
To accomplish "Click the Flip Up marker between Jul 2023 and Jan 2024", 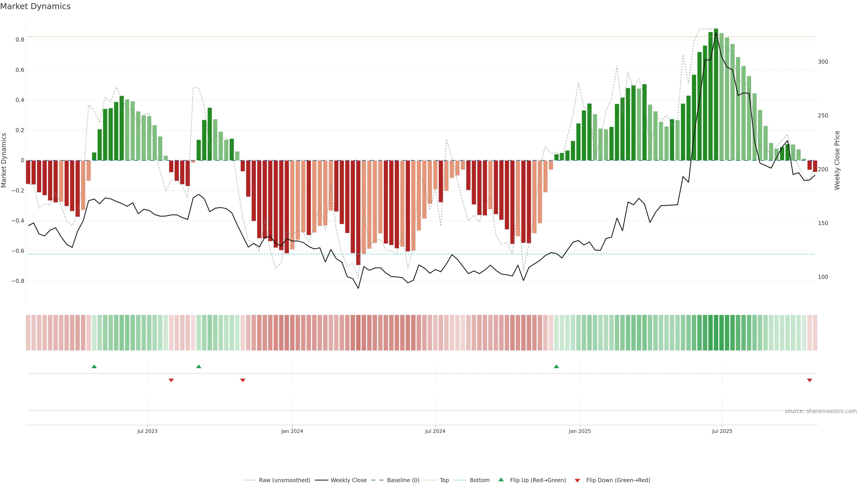I will point(199,366).
